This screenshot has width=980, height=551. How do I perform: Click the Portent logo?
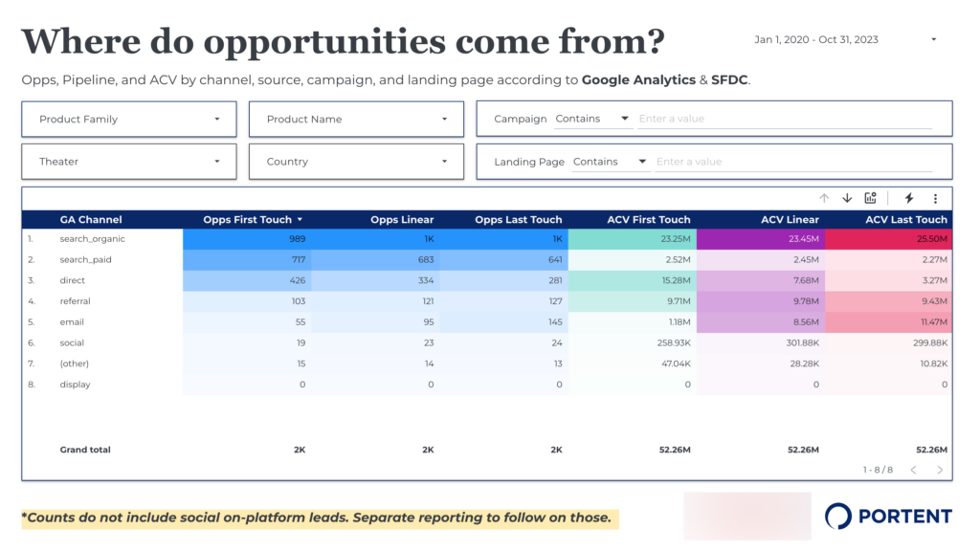pos(888,516)
